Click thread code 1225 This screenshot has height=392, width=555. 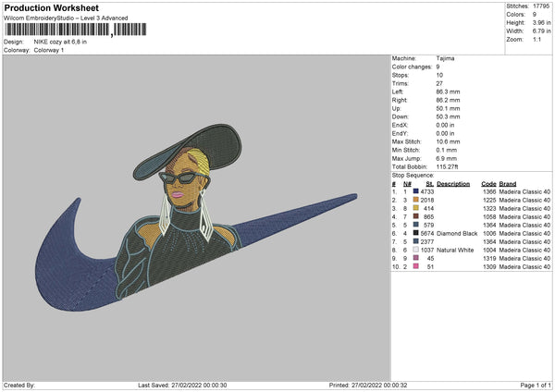click(489, 201)
